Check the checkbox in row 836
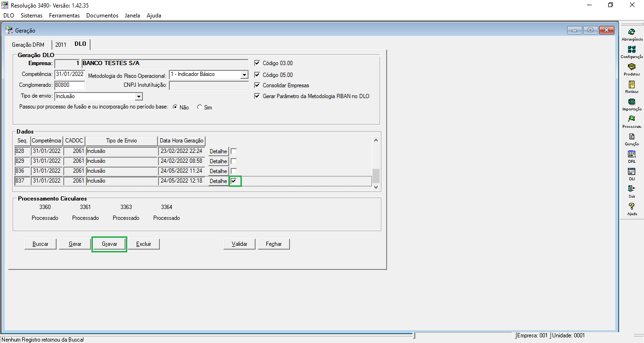Image resolution: width=644 pixels, height=343 pixels. (233, 171)
